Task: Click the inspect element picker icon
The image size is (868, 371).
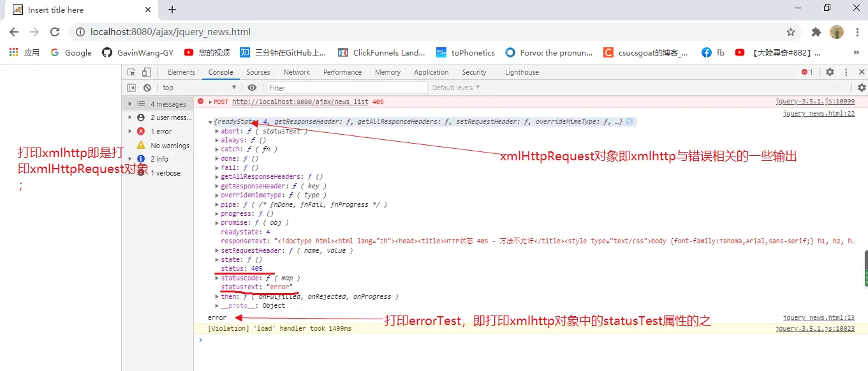Action: tap(131, 72)
